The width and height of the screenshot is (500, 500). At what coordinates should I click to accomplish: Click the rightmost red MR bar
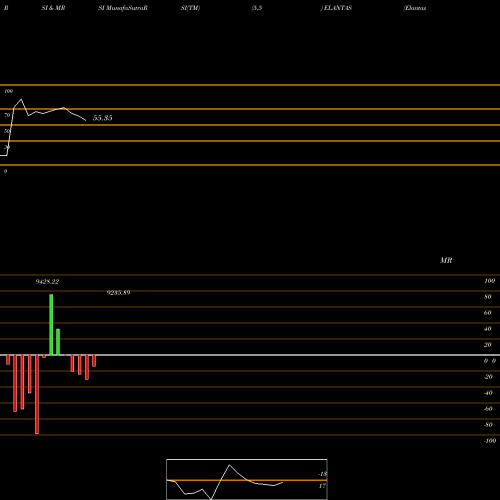click(94, 361)
